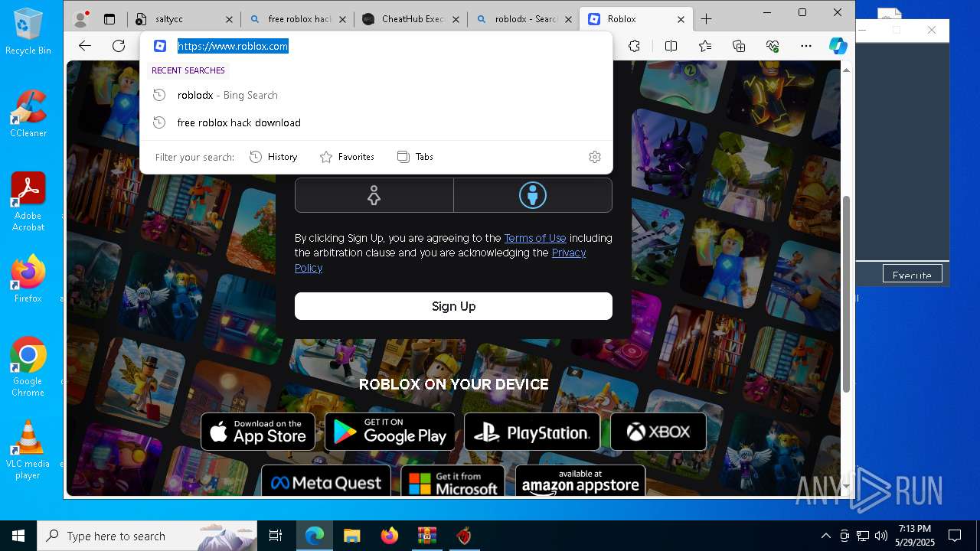Filter the search by History
This screenshot has height=551, width=980.
273,157
